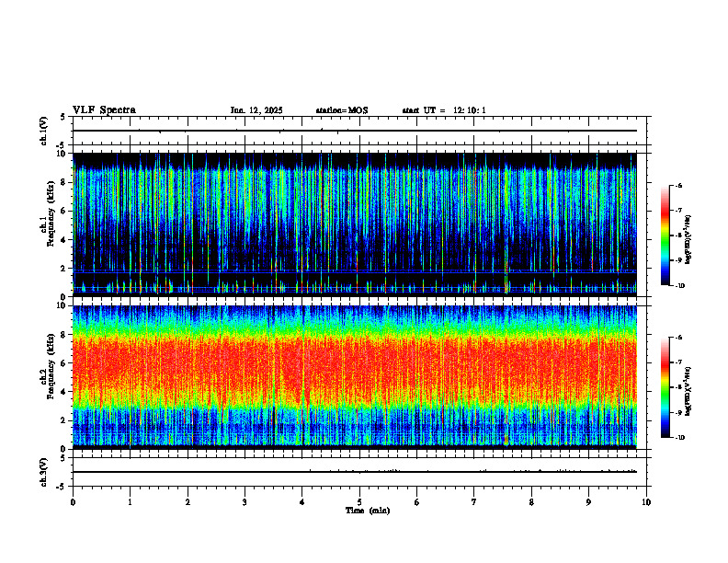The height and width of the screenshot is (563, 728).
Task: Click the ch.2 spectrogram color scale bar
Action: tap(665, 387)
